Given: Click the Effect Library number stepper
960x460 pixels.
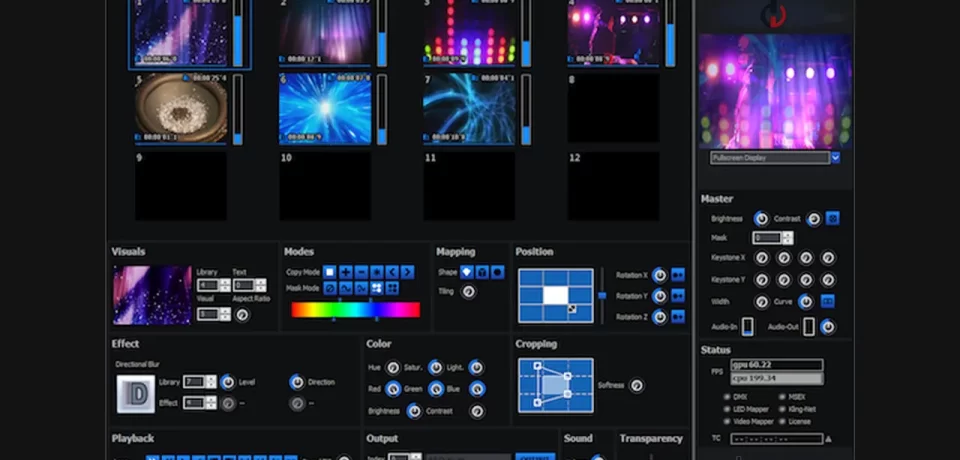Looking at the screenshot, I should point(212,381).
